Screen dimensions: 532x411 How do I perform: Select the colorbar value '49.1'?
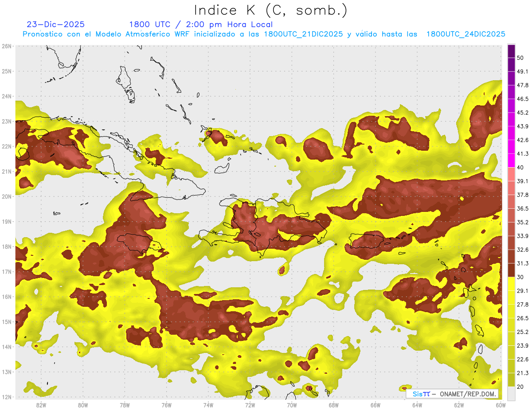tap(523, 71)
